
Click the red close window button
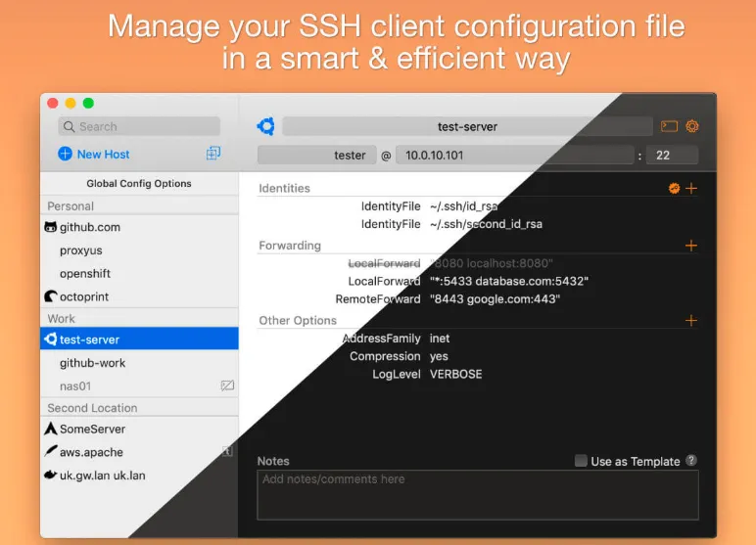click(53, 103)
